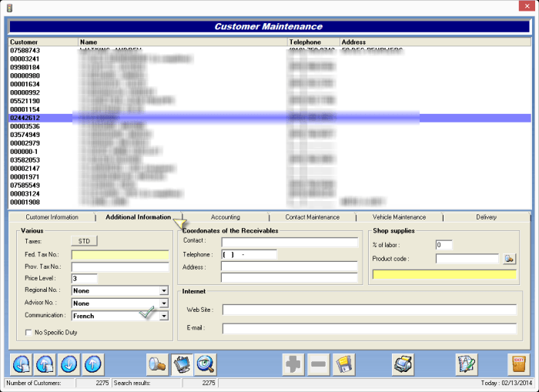Viewport: 539px width, 392px height.
Task: Click the STD taxes button
Action: 84,241
